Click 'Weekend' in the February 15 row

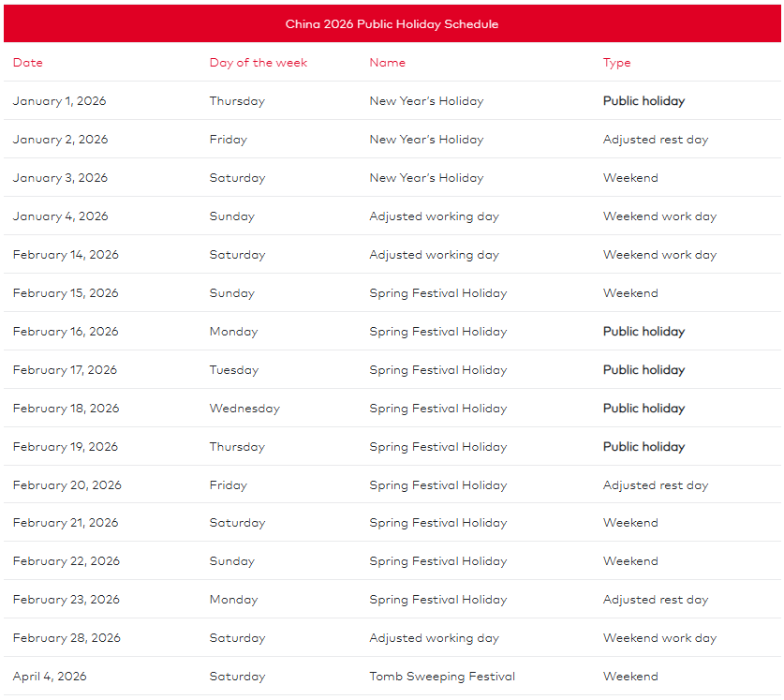[630, 293]
